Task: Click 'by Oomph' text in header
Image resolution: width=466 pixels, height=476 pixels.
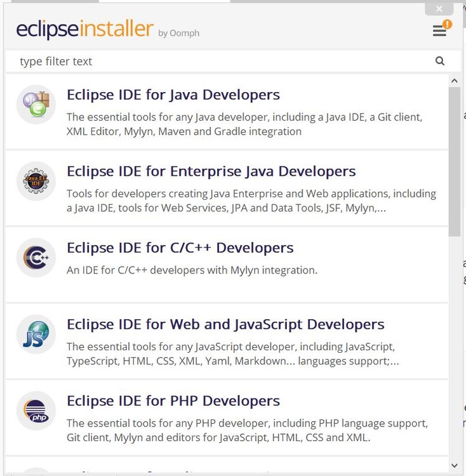Action: coord(178,33)
